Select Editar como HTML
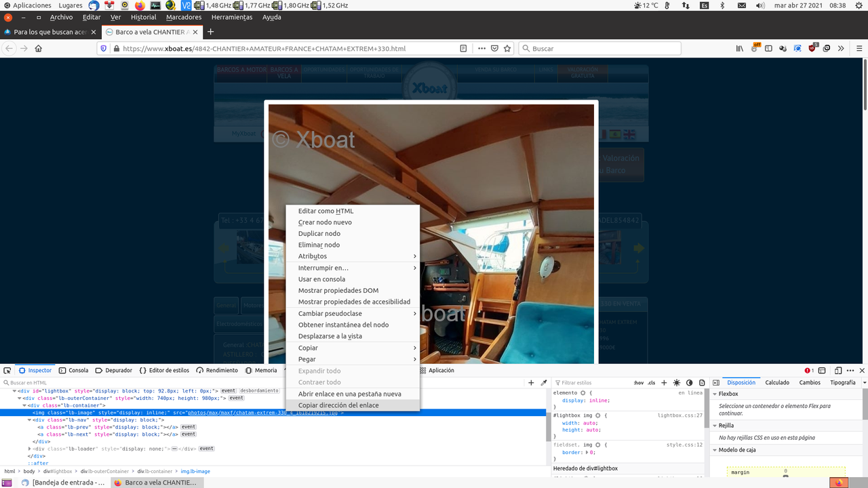 [353, 211]
